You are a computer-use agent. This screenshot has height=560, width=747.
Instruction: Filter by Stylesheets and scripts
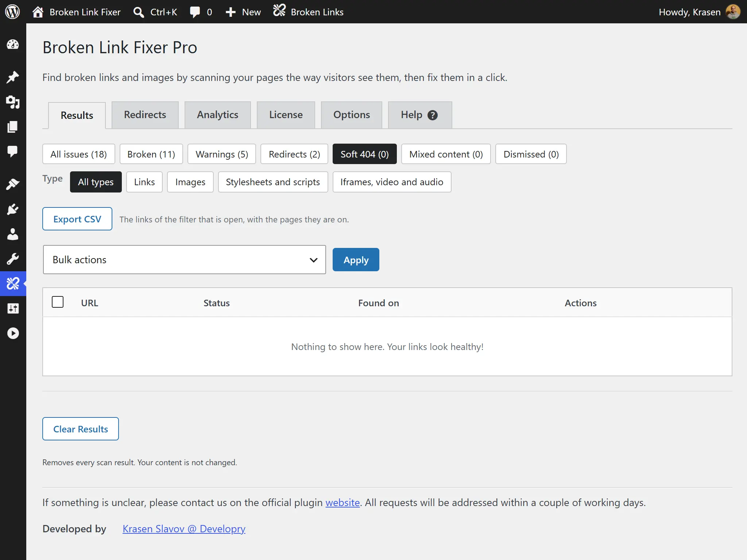pos(273,182)
